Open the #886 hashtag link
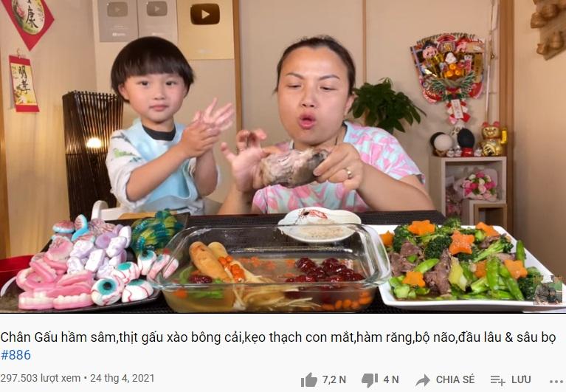Viewport: 566px width, 392px height. [x=15, y=355]
